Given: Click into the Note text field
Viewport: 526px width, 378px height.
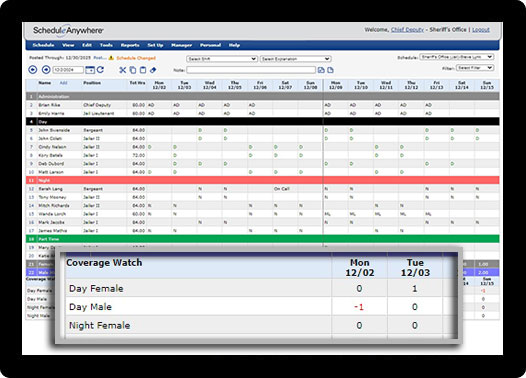Looking at the screenshot, I should pos(251,70).
